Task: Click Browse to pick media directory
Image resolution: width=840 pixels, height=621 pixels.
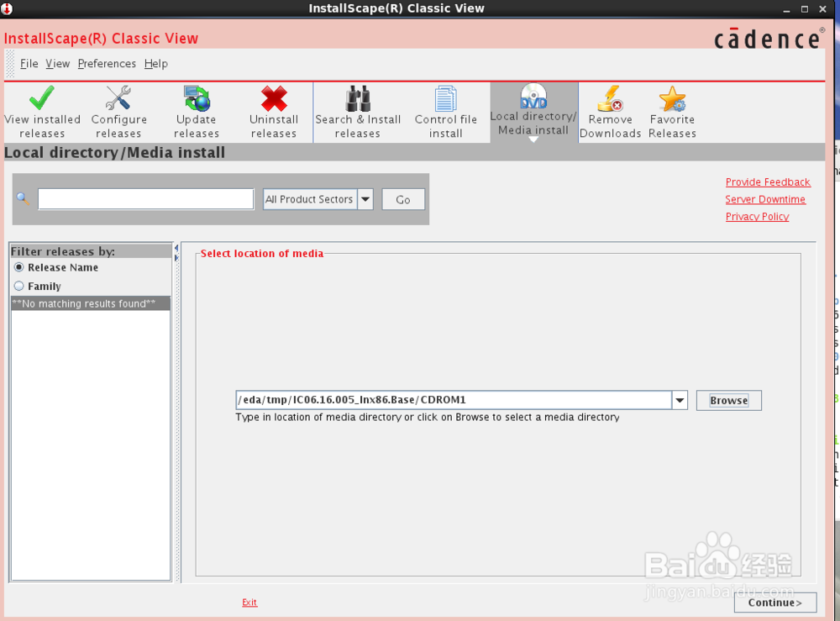Action: [728, 400]
